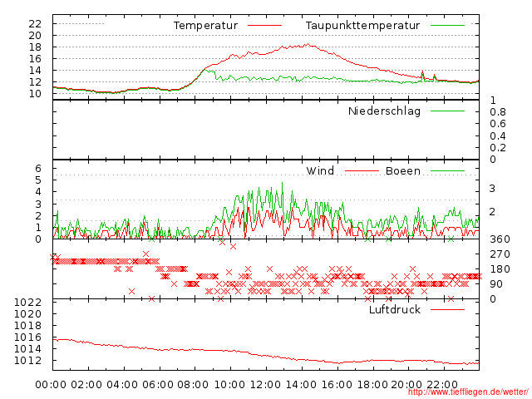Click the 16 temperature axis value
The image size is (532, 399).
[35, 59]
